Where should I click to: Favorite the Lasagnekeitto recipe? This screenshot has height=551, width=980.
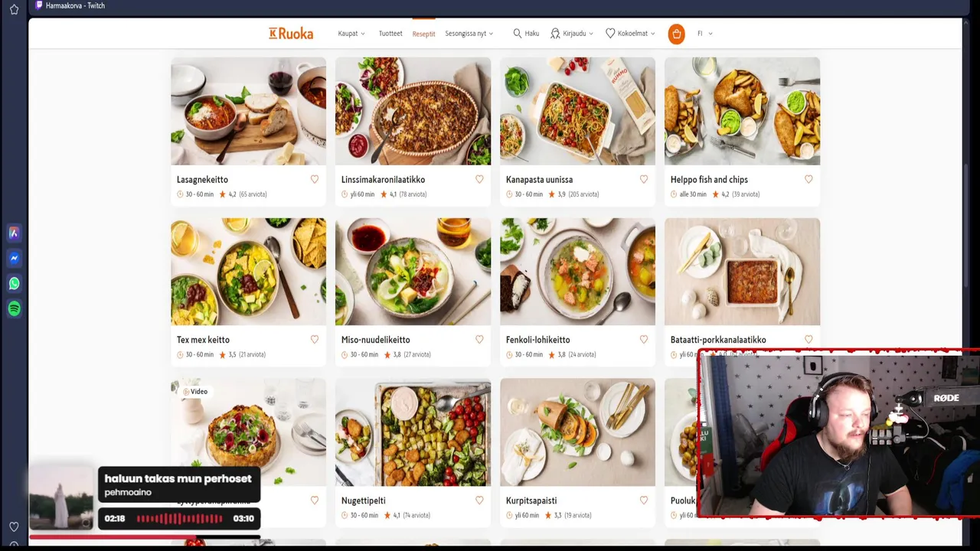click(x=315, y=179)
